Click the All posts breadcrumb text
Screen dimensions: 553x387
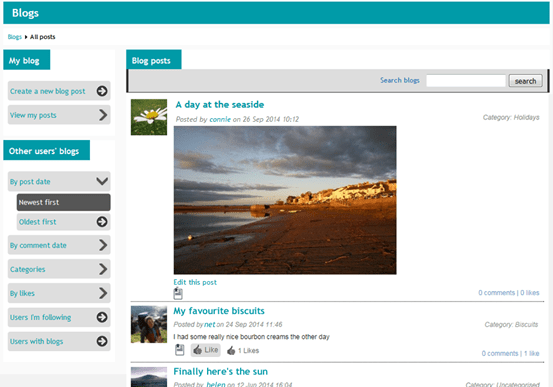click(x=42, y=37)
